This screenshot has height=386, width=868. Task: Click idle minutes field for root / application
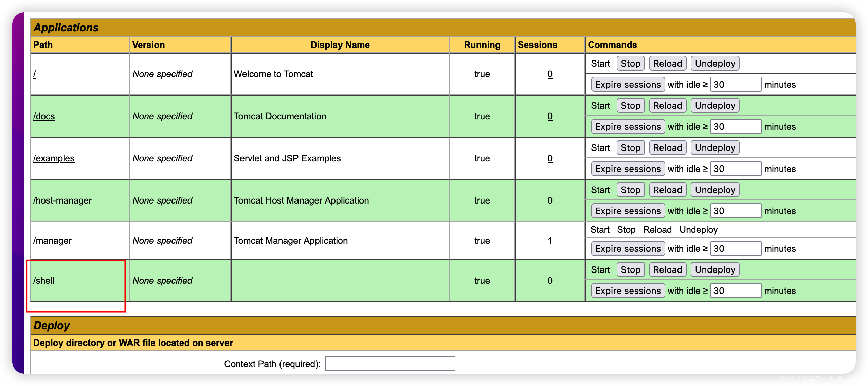click(736, 85)
